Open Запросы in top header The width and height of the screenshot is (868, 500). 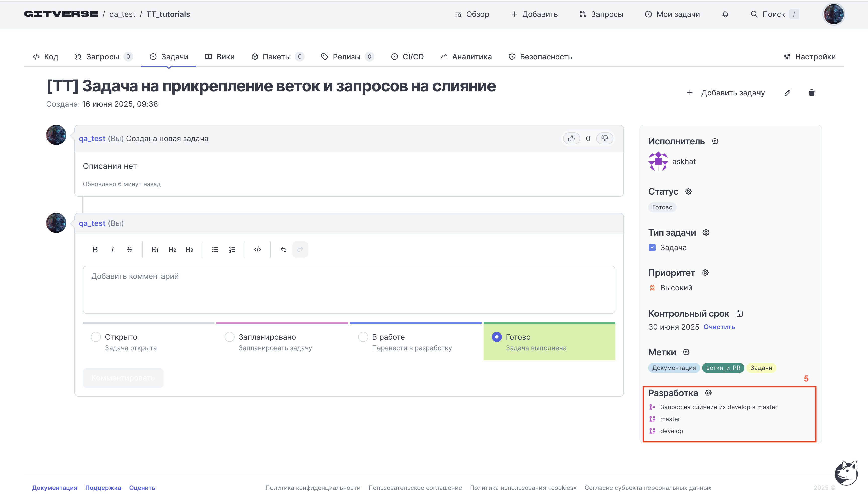[x=601, y=14]
